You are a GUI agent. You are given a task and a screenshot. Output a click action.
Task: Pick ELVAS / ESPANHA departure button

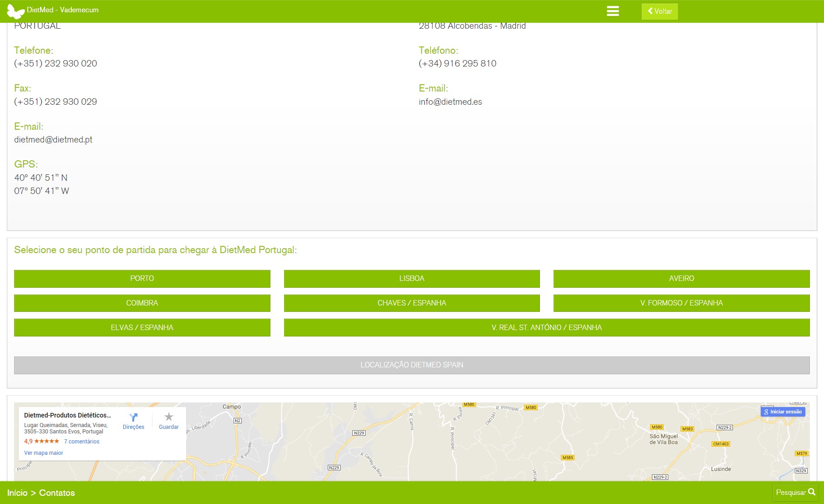point(142,328)
